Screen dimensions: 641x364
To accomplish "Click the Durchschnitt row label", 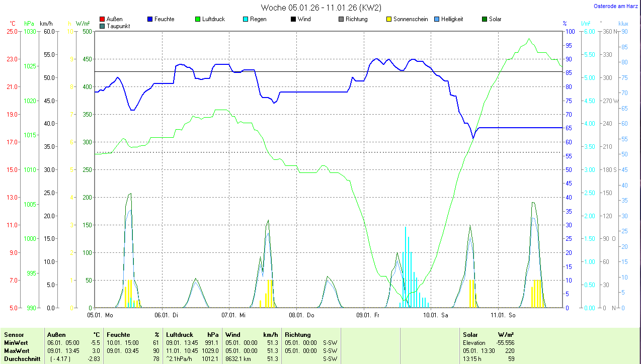I will click(22, 359).
